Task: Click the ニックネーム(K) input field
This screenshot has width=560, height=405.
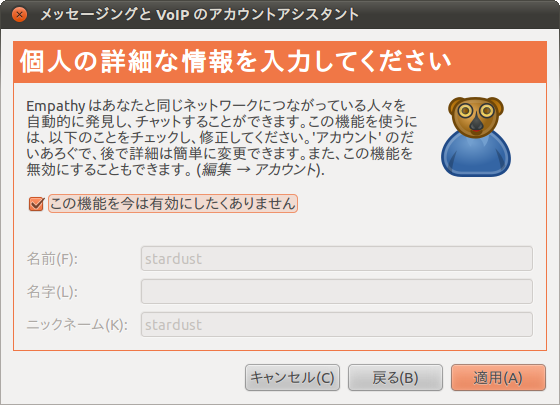Action: (337, 324)
